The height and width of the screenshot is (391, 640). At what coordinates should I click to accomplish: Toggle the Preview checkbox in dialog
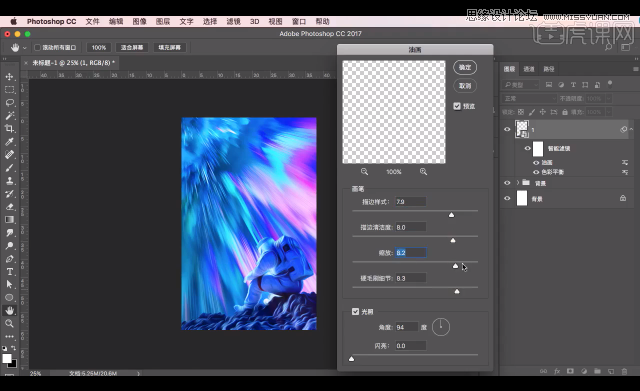[457, 106]
